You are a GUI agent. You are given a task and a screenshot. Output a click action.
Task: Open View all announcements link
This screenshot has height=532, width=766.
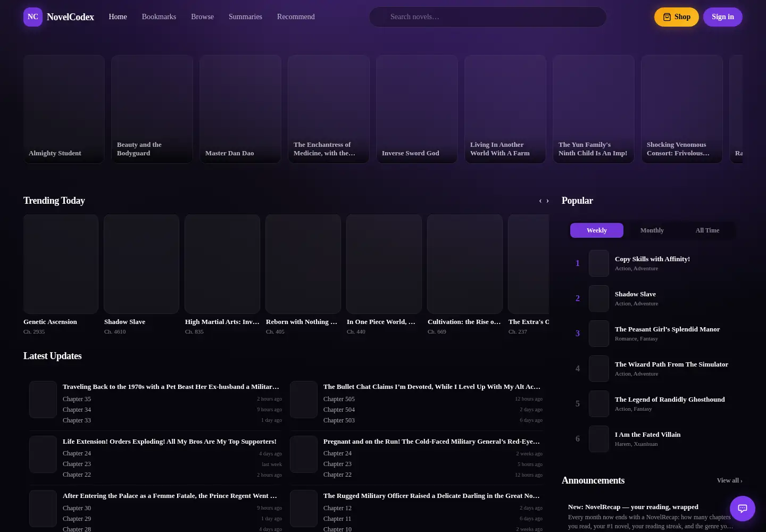729,480
